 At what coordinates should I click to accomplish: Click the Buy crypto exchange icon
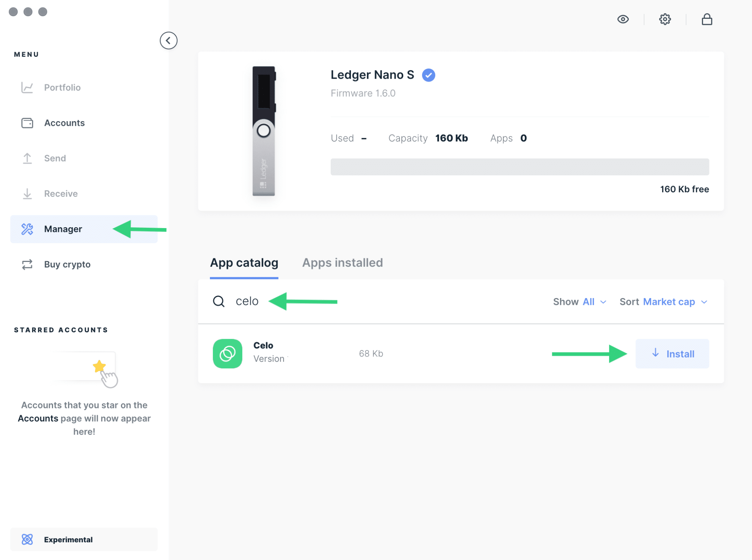(x=28, y=264)
